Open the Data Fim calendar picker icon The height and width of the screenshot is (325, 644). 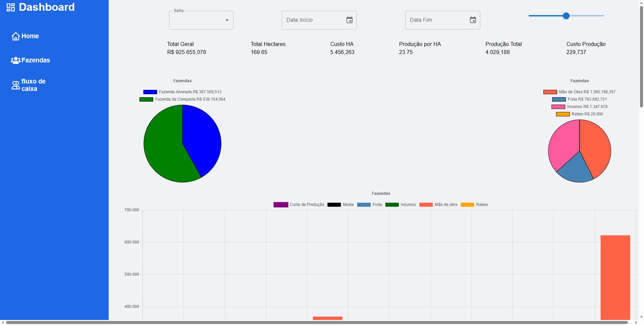tap(473, 20)
